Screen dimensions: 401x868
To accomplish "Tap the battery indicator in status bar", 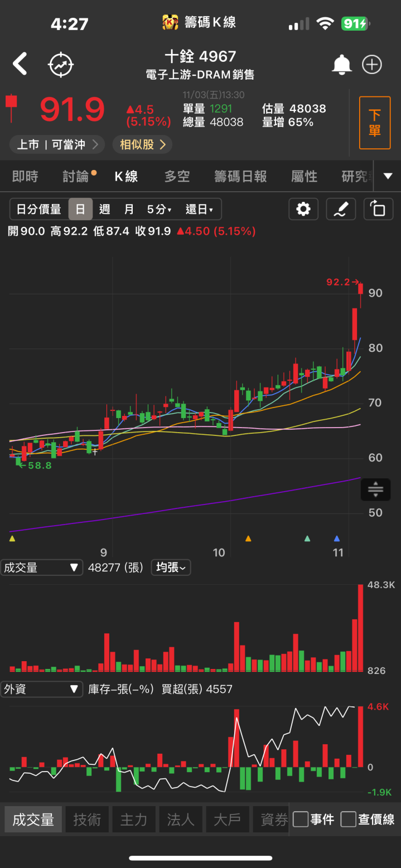I will pos(355,23).
